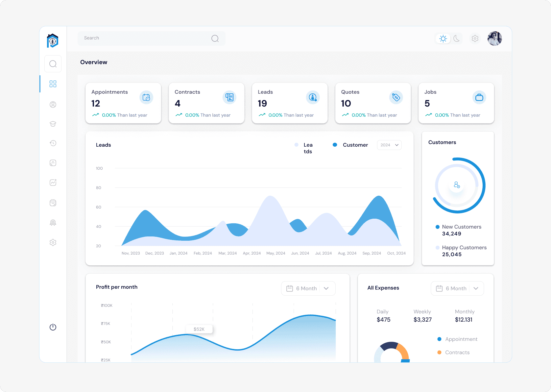This screenshot has height=392, width=551.
Task: Click the customer icon inside the donut chart
Action: point(457,185)
